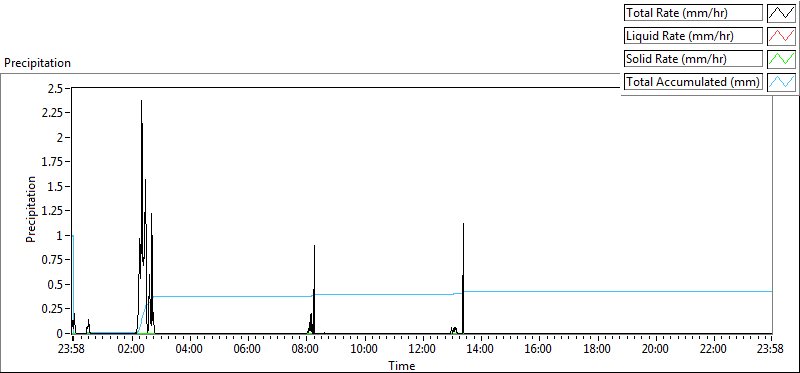Click the 02:00 time tick label
Viewport: 800px width, 373px height.
(x=131, y=350)
